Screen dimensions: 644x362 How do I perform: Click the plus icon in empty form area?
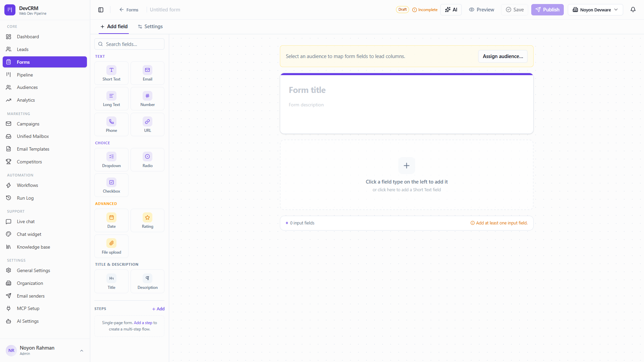pyautogui.click(x=406, y=166)
